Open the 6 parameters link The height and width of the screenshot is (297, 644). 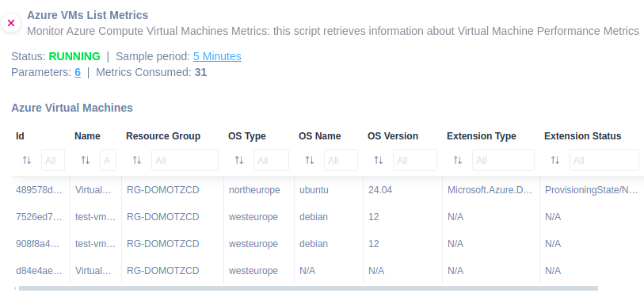click(x=78, y=72)
